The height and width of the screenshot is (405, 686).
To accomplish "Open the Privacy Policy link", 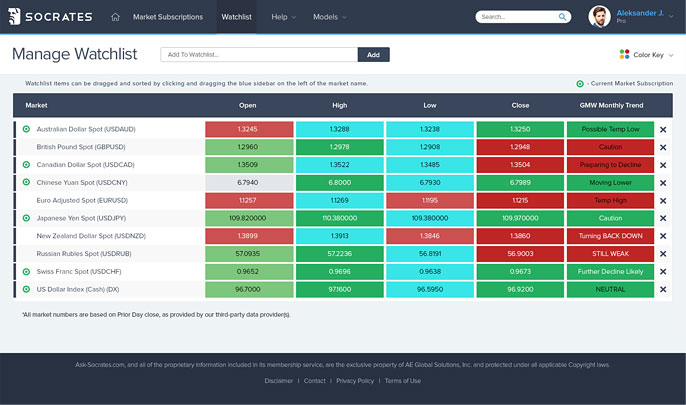I will (355, 381).
